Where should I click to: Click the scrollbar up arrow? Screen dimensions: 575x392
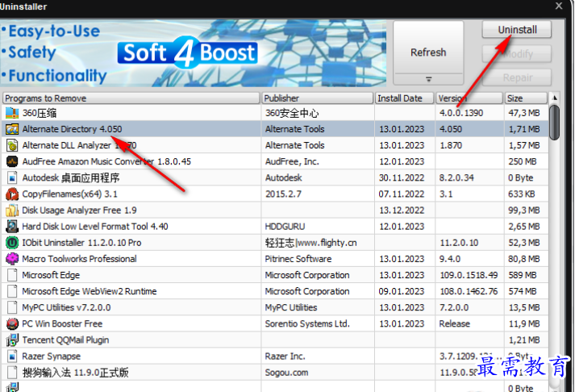pos(555,98)
